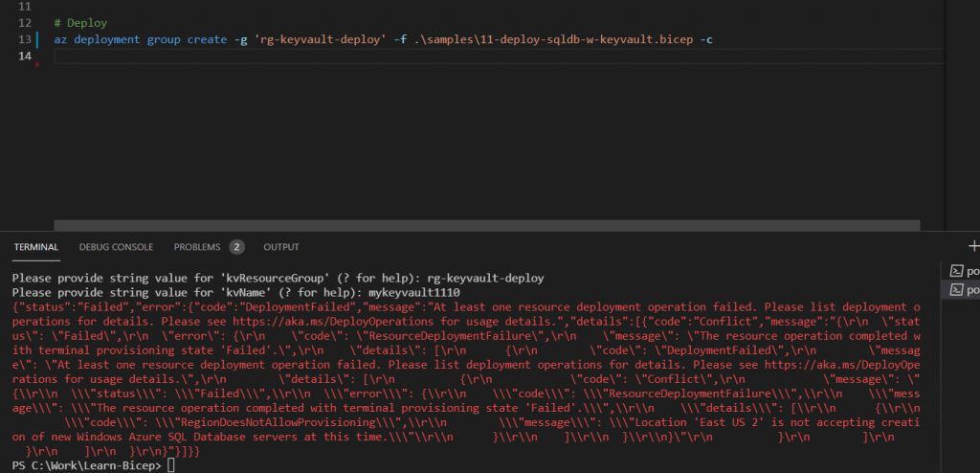Open a new terminal with the plus icon
The width and height of the screenshot is (980, 473).
972,246
